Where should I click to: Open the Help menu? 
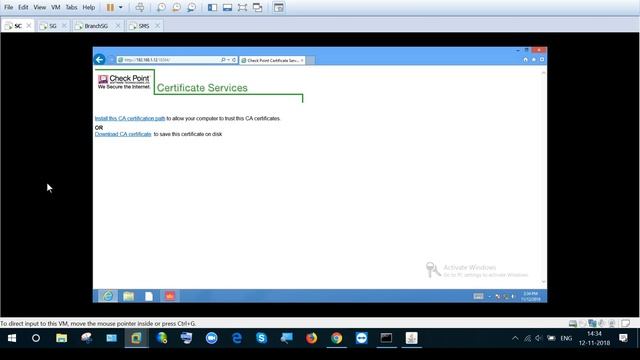pyautogui.click(x=89, y=7)
